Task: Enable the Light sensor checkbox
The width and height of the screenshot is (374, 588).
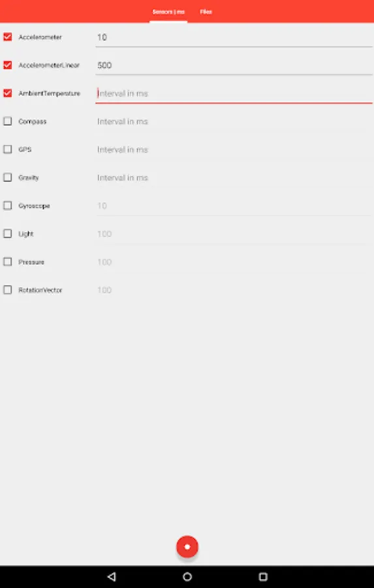Action: pyautogui.click(x=7, y=234)
